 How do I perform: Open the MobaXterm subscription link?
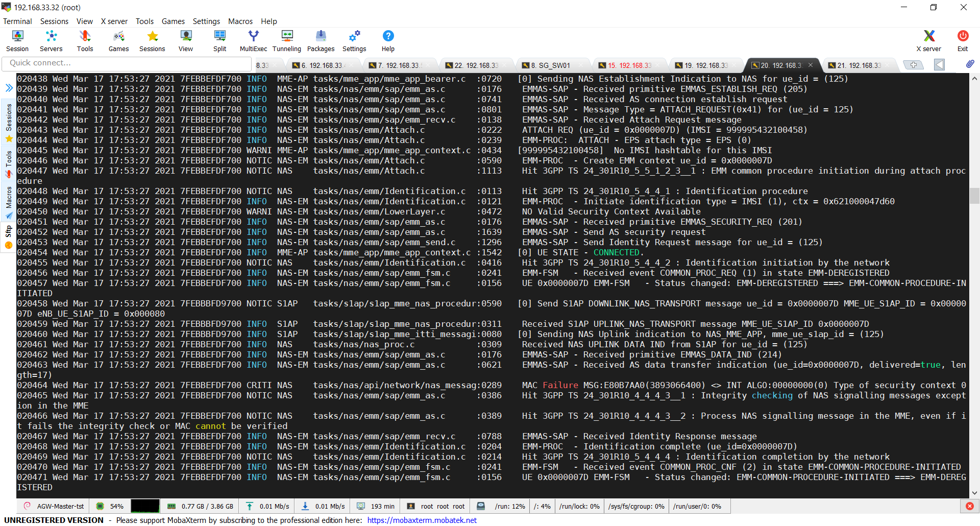coord(421,520)
